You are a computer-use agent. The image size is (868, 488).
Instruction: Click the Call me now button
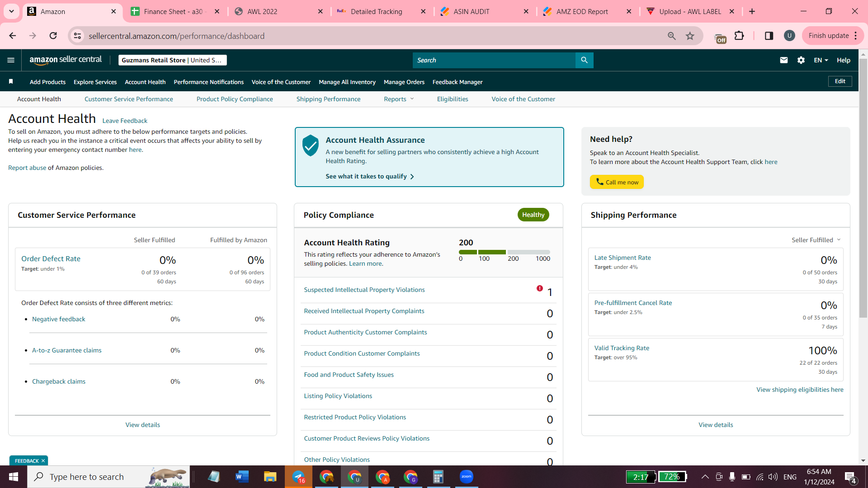(617, 182)
